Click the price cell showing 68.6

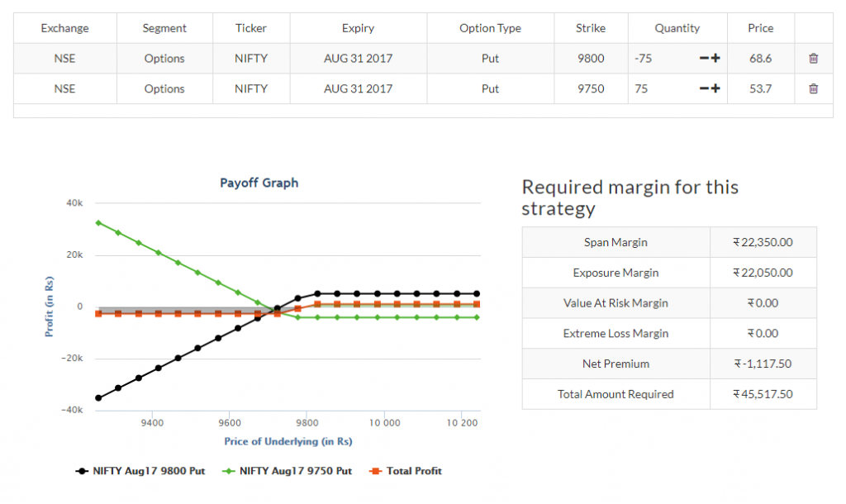760,58
